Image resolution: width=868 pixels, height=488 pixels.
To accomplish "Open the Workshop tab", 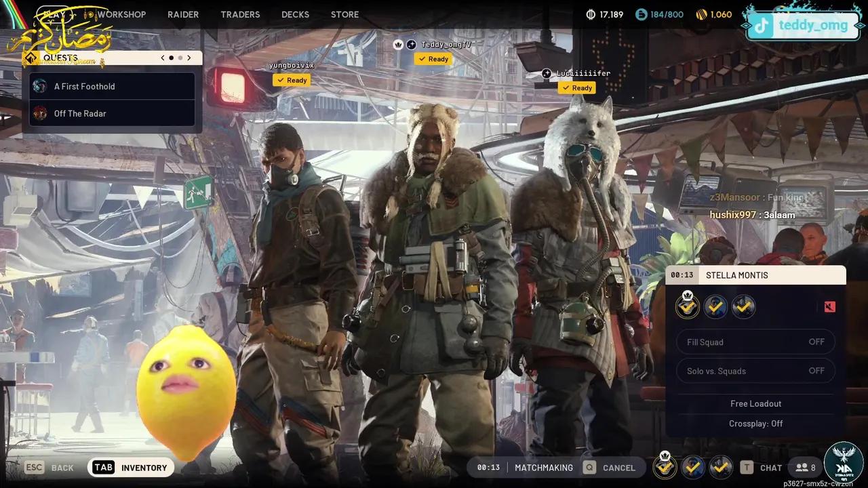I will [x=121, y=14].
